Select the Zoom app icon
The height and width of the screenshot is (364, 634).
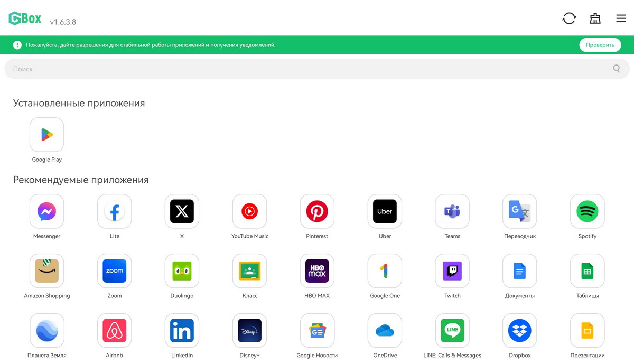click(115, 271)
